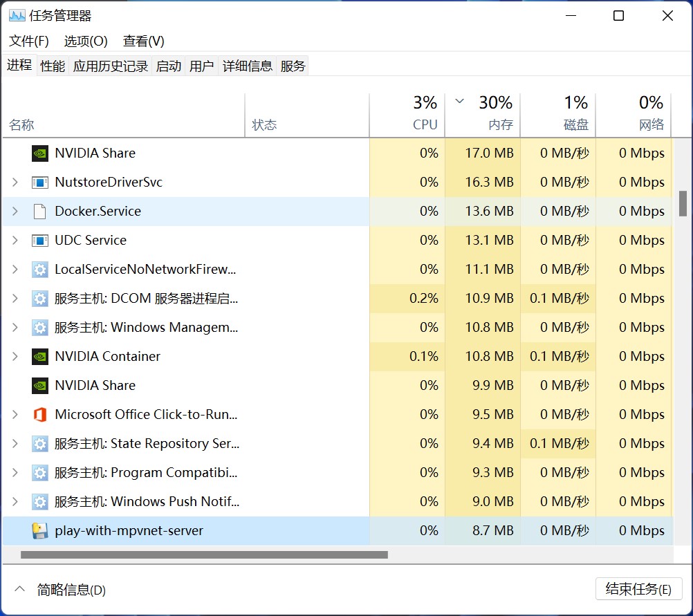The width and height of the screenshot is (693, 616).
Task: Close the Task Manager window
Action: pyautogui.click(x=668, y=16)
